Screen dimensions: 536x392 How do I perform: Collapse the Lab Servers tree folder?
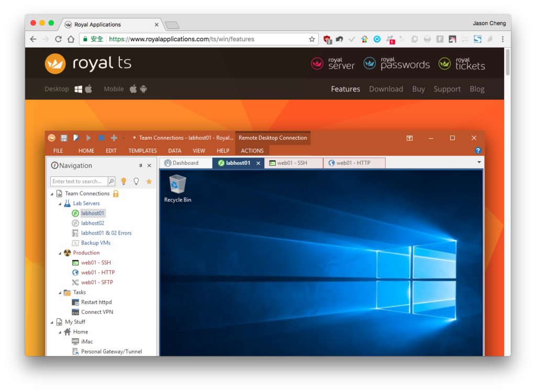tap(60, 204)
